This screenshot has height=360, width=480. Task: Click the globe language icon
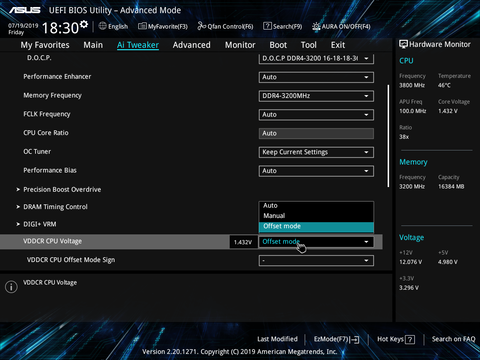(103, 26)
